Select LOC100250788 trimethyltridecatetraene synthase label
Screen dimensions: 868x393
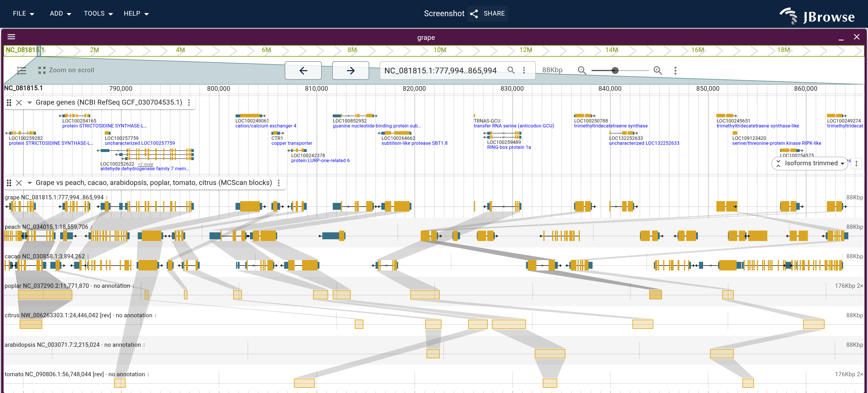point(610,126)
